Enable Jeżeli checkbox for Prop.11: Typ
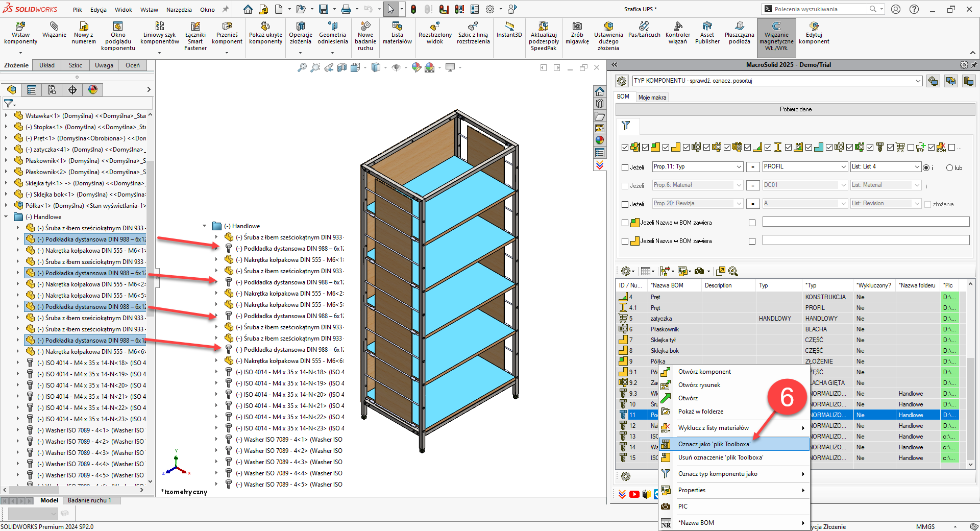 click(x=625, y=167)
